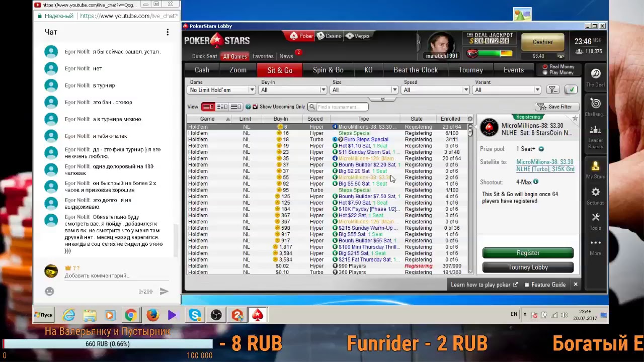Click favorite star in tournament details panel

coord(575,119)
